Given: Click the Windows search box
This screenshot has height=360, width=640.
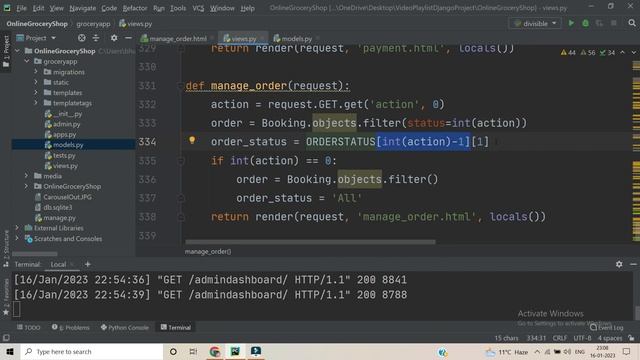Looking at the screenshot, I should 92,351.
